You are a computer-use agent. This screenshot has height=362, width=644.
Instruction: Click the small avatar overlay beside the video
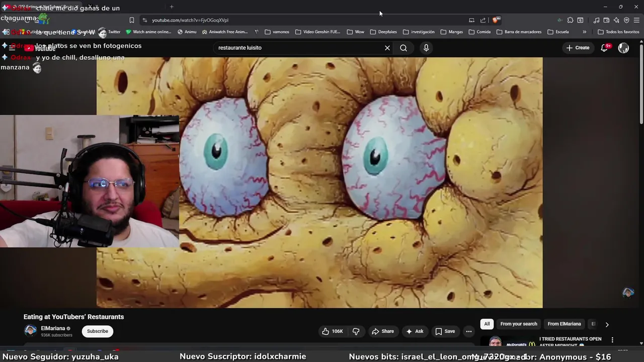628,293
